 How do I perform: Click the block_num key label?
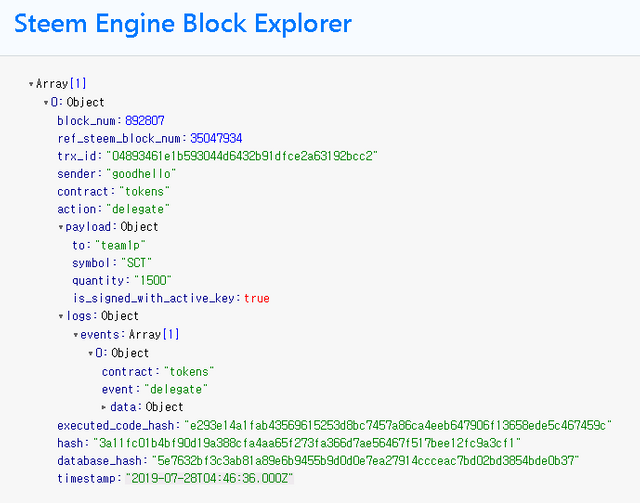[86, 121]
